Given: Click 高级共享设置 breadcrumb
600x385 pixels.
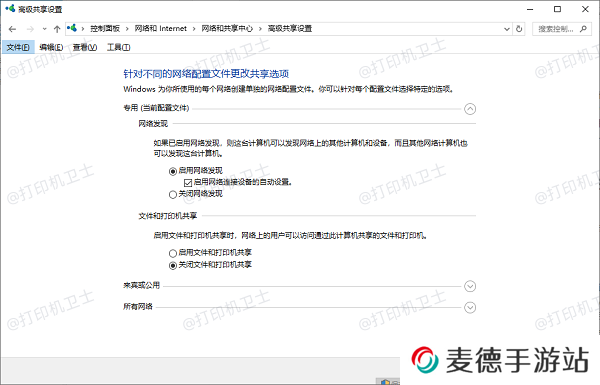Looking at the screenshot, I should [x=290, y=29].
